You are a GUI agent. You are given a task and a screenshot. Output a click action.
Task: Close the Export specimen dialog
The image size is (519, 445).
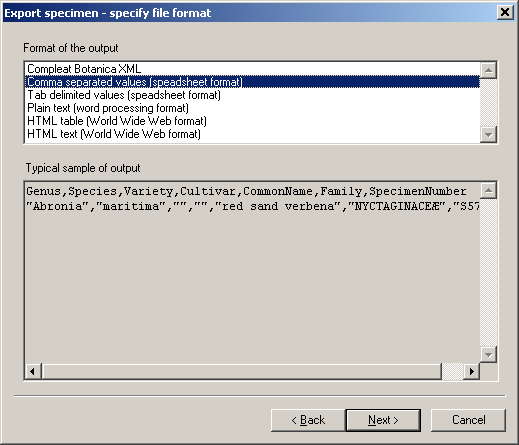click(x=505, y=13)
